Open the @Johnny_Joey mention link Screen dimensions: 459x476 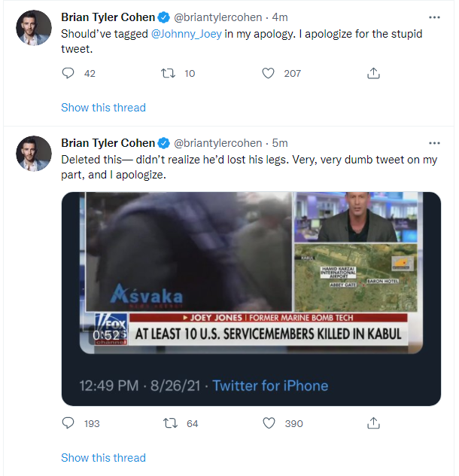pyautogui.click(x=187, y=34)
